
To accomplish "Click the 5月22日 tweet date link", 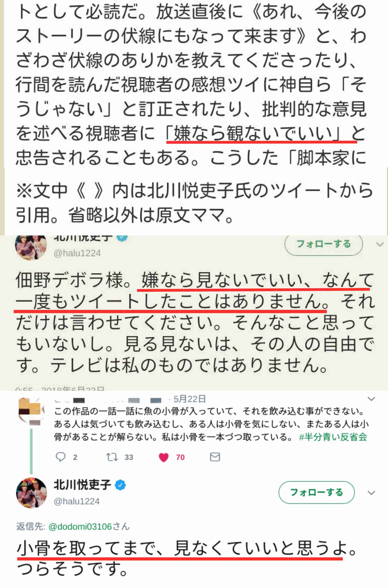I will (190, 399).
